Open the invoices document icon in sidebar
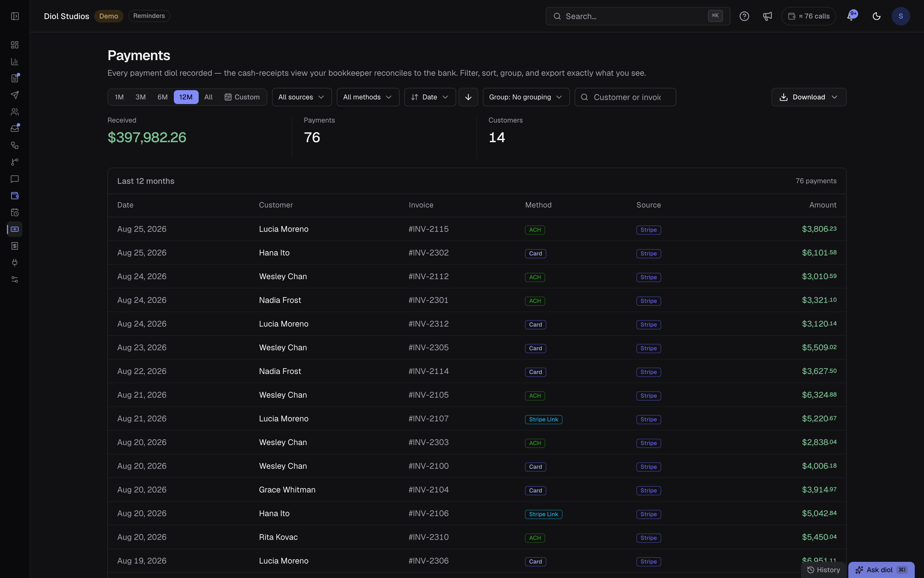The height and width of the screenshot is (578, 924). coord(15,78)
